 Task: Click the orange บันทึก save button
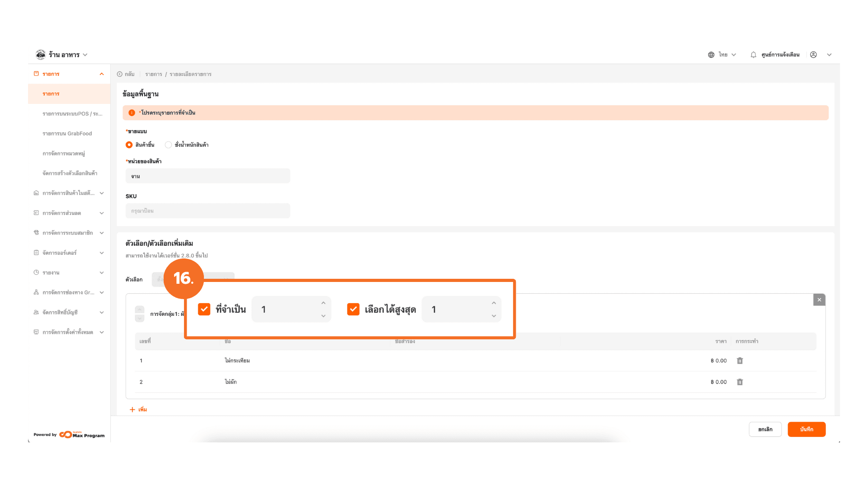pos(806,429)
